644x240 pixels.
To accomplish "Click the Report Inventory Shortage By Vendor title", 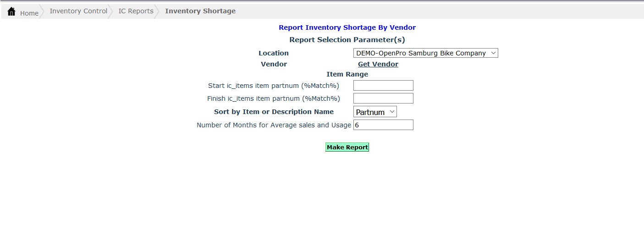I will [x=347, y=27].
